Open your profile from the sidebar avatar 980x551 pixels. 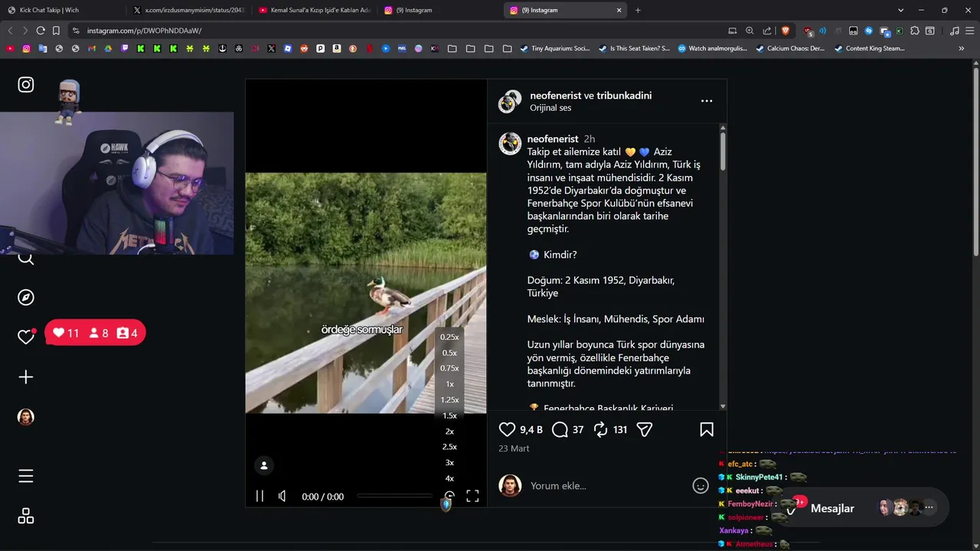coord(26,417)
